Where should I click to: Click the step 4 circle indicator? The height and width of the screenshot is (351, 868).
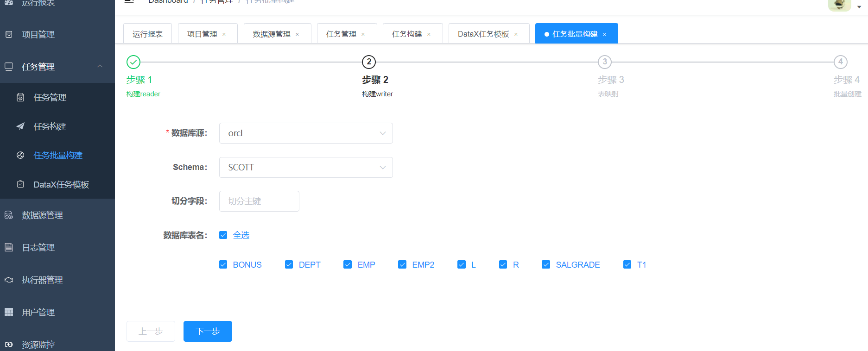click(x=841, y=62)
